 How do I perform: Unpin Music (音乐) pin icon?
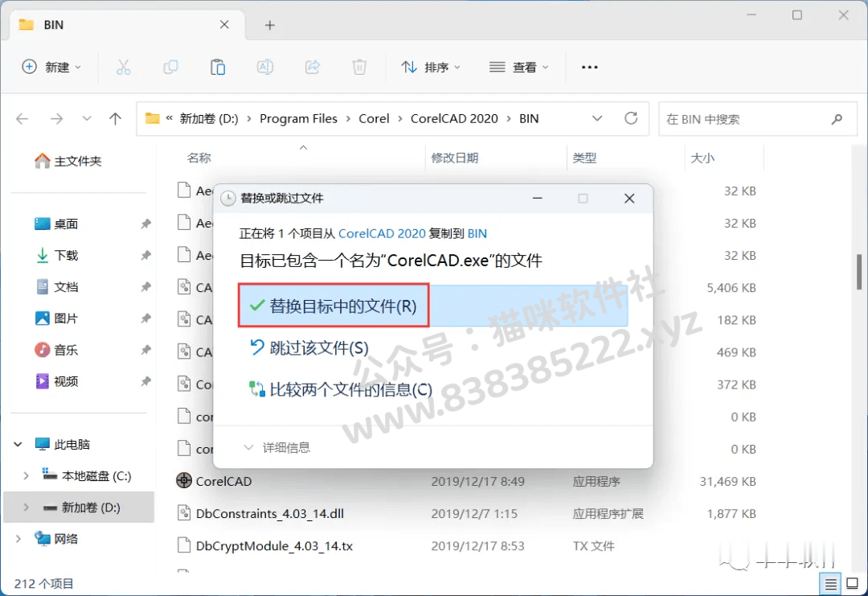145,350
